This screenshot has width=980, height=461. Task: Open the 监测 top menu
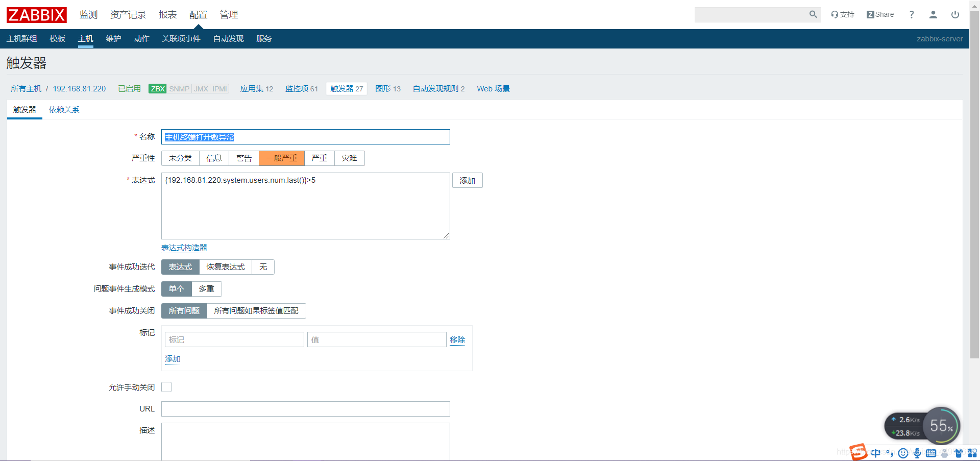tap(88, 15)
